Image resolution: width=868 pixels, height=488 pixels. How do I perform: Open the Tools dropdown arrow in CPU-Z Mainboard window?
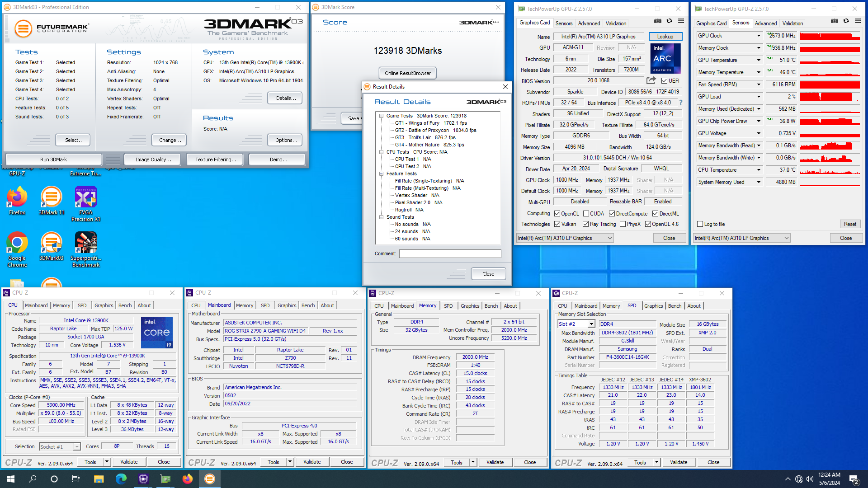point(290,462)
